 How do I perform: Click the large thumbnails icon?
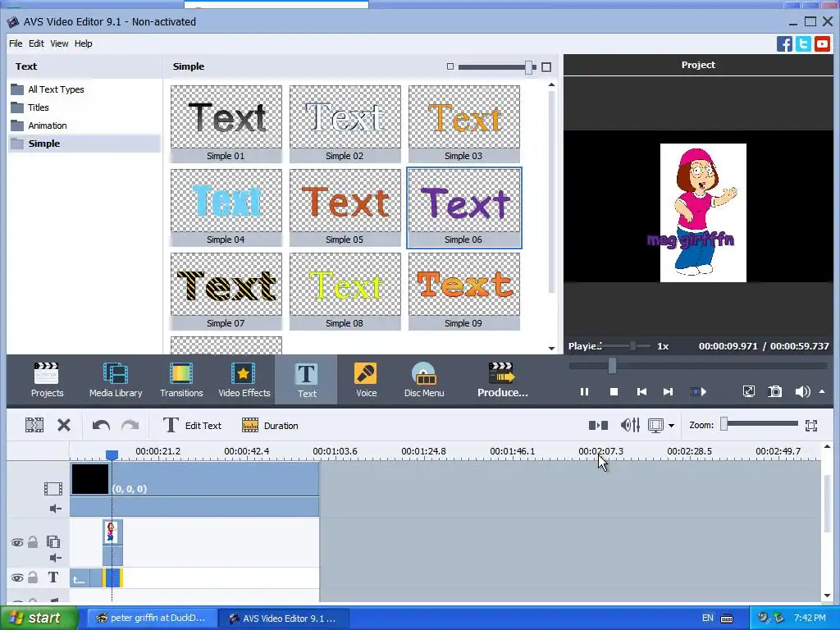546,67
